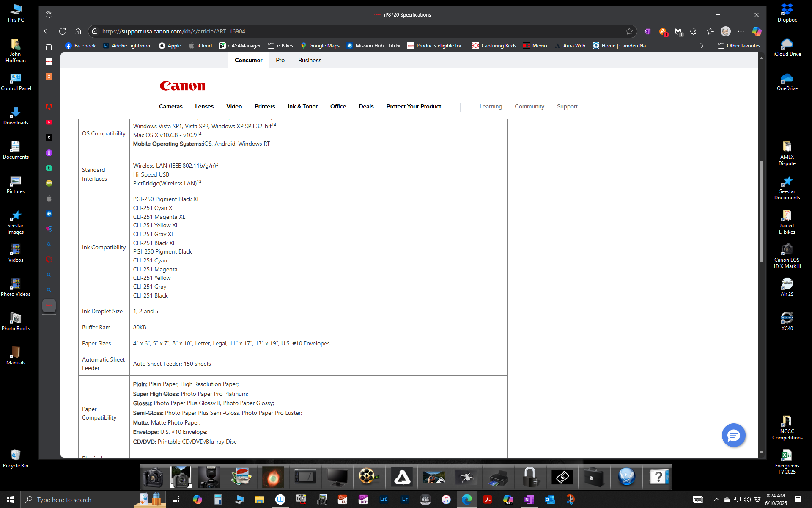This screenshot has width=812, height=508.
Task: Open the Printers menu on the Canon site
Action: (x=265, y=107)
